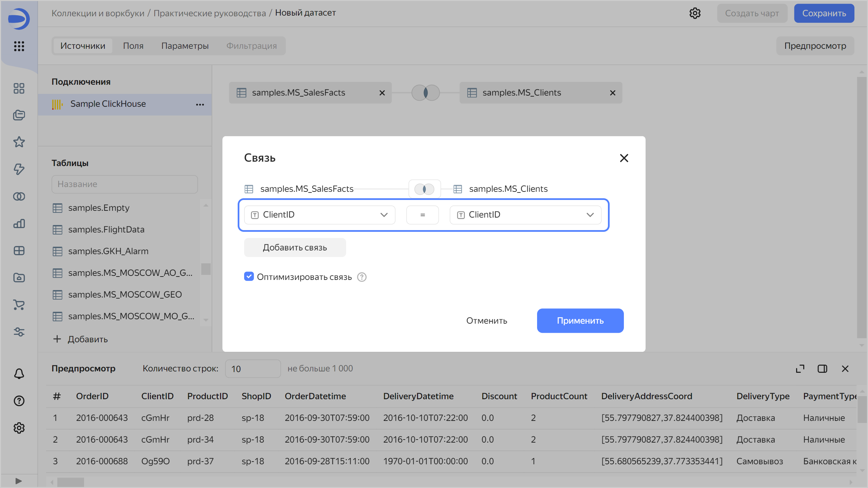Open the equals operator selector

tap(422, 215)
